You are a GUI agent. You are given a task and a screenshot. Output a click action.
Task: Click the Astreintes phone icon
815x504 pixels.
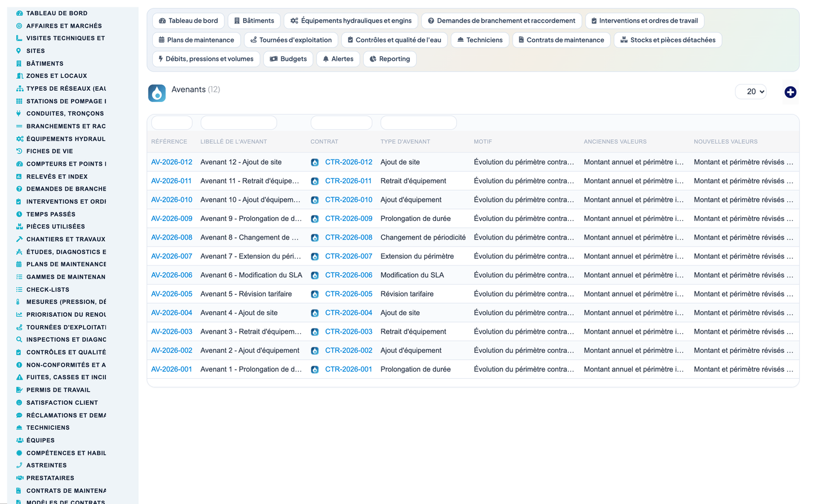coord(19,465)
